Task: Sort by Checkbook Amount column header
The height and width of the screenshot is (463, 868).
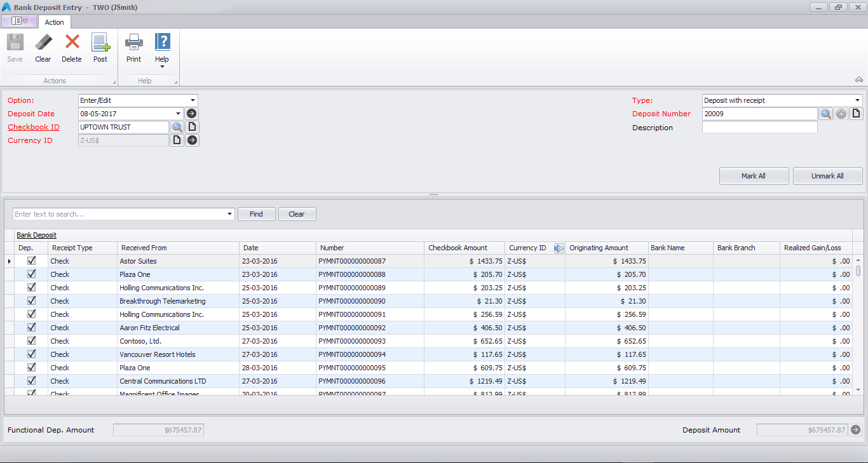Action: (465, 248)
